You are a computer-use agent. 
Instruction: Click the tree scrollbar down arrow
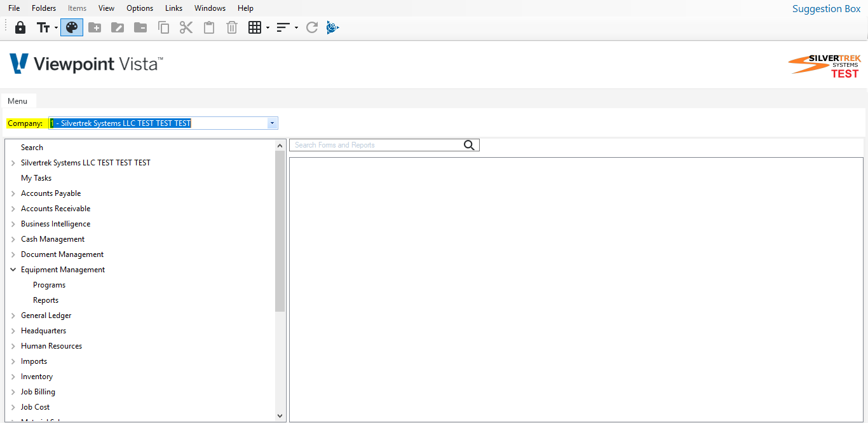click(x=280, y=415)
